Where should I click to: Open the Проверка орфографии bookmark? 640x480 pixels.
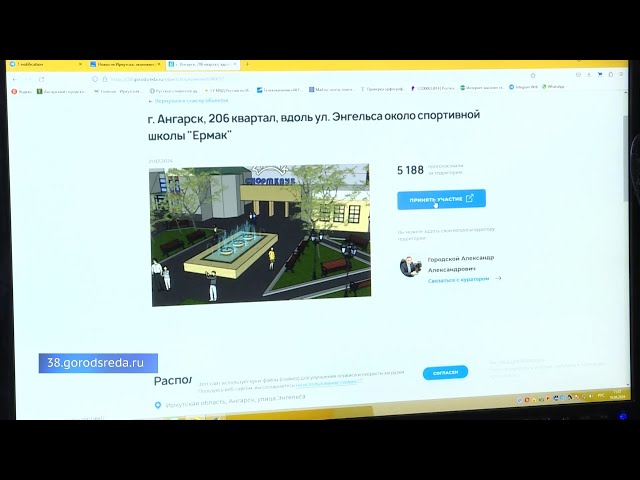click(382, 89)
